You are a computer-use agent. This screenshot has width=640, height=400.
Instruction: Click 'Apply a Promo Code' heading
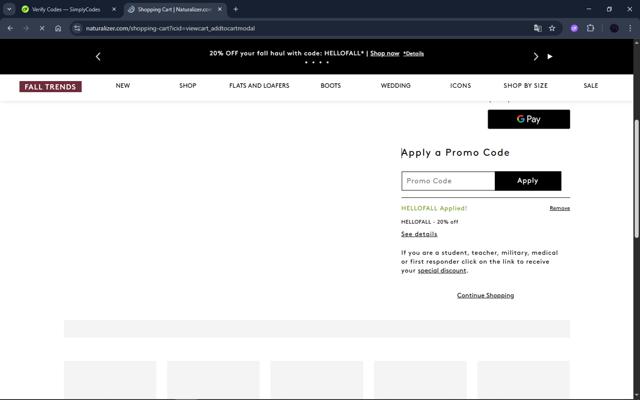(x=455, y=153)
